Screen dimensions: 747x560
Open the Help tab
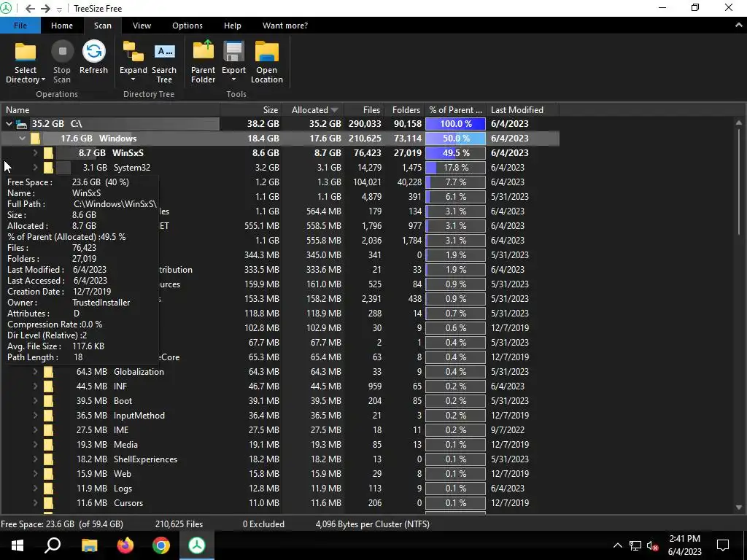pos(233,26)
